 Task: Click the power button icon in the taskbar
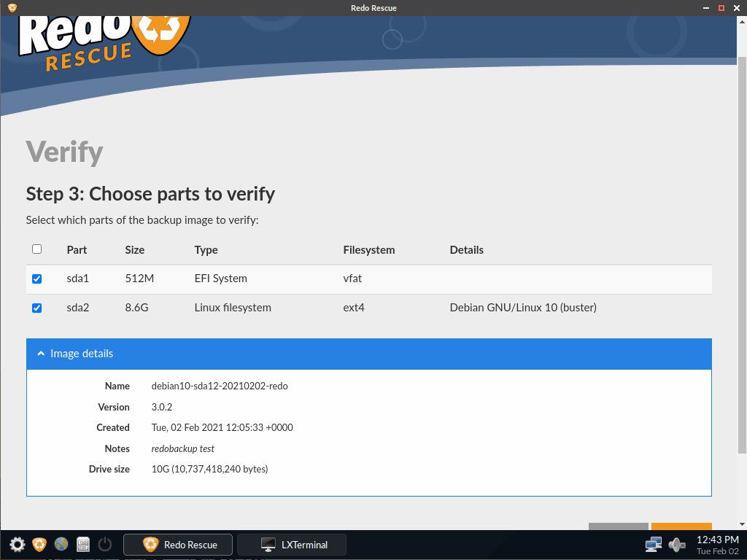pos(105,544)
